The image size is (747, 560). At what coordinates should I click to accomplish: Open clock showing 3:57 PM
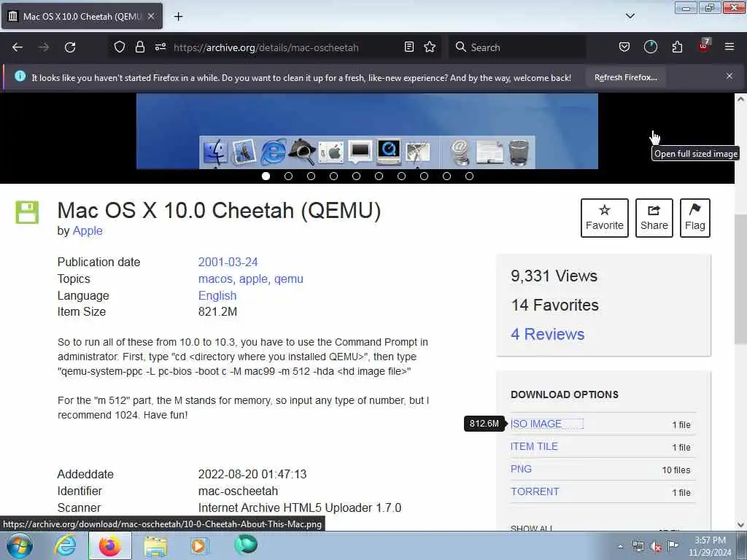click(x=710, y=546)
